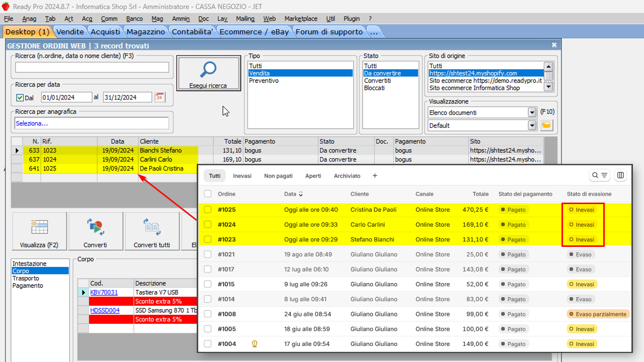Open the Default layout dropdown
Image resolution: width=644 pixels, height=362 pixels.
click(532, 125)
